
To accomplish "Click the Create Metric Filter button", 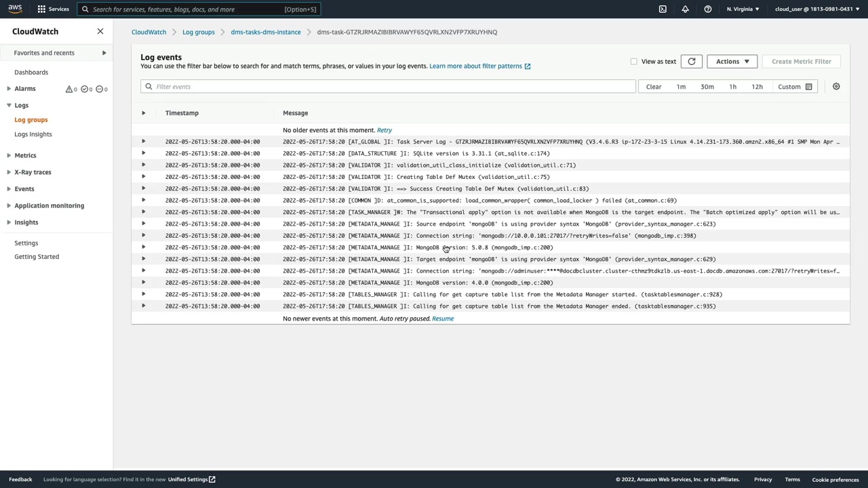I will coord(802,61).
